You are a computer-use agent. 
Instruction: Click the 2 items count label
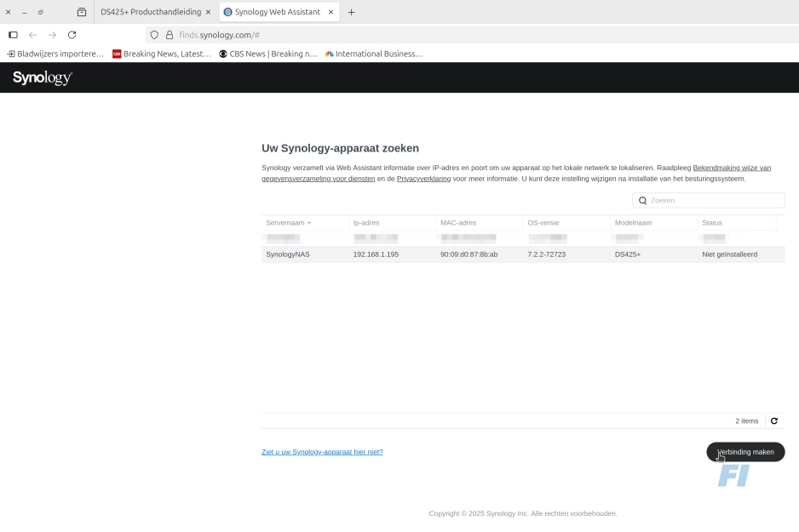746,421
